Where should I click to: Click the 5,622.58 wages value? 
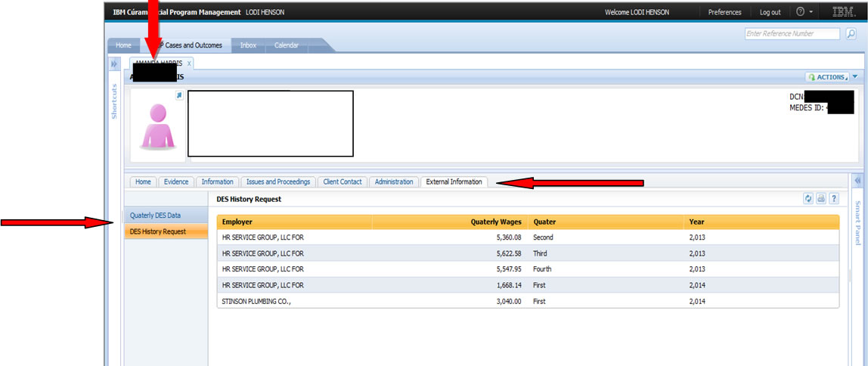click(x=507, y=253)
